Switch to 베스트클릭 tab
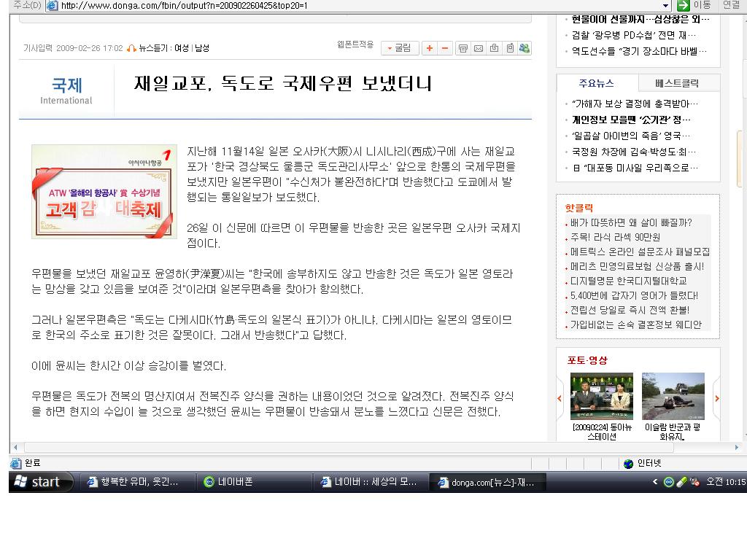747x560 pixels. (677, 83)
